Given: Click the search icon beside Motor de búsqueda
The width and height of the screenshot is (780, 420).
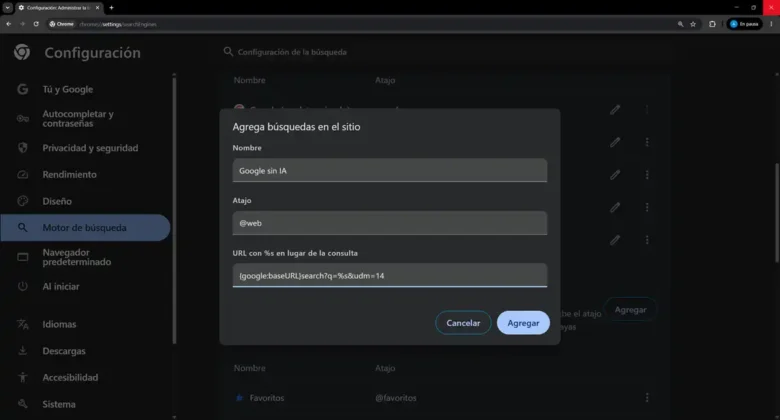Looking at the screenshot, I should 22,227.
